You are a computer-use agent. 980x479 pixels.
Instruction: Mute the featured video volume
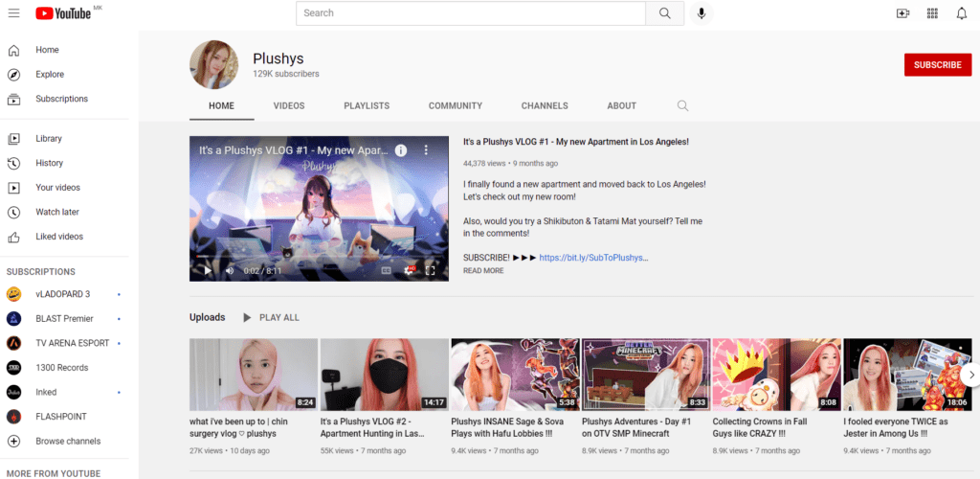230,271
